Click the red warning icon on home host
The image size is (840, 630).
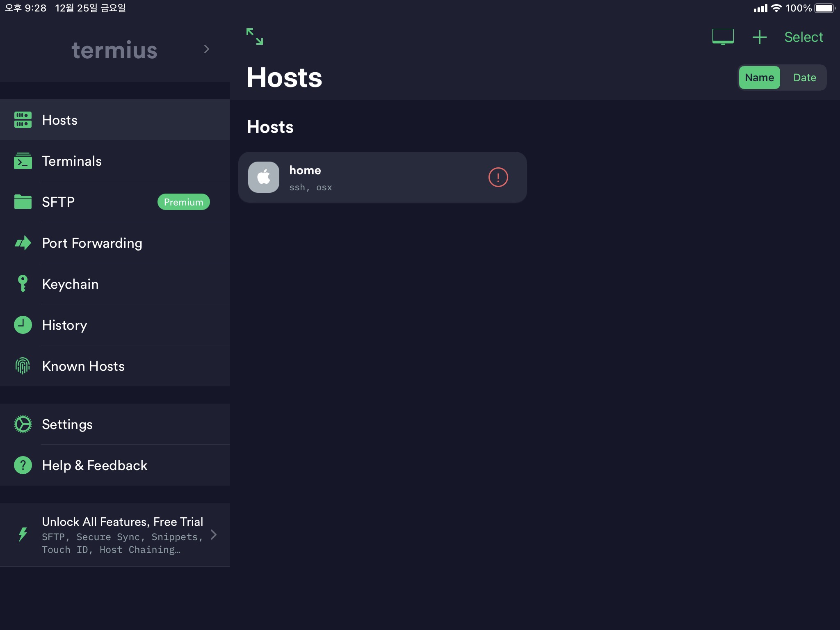click(x=498, y=177)
